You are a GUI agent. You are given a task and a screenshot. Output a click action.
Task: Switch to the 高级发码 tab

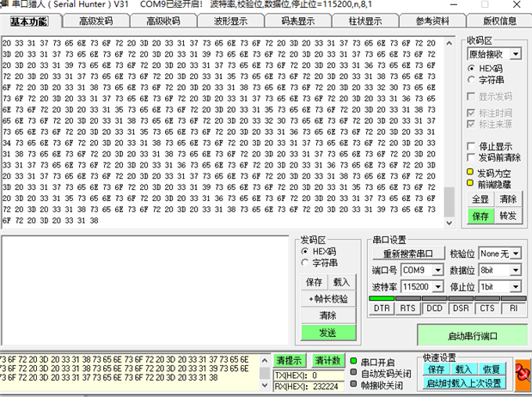point(96,21)
